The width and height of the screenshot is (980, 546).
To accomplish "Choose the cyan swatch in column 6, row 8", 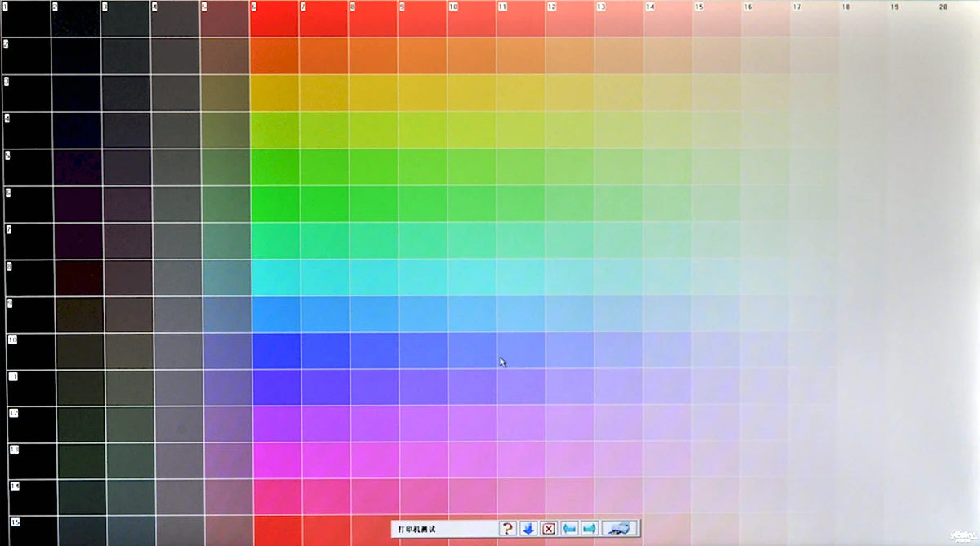I will tap(276, 277).
